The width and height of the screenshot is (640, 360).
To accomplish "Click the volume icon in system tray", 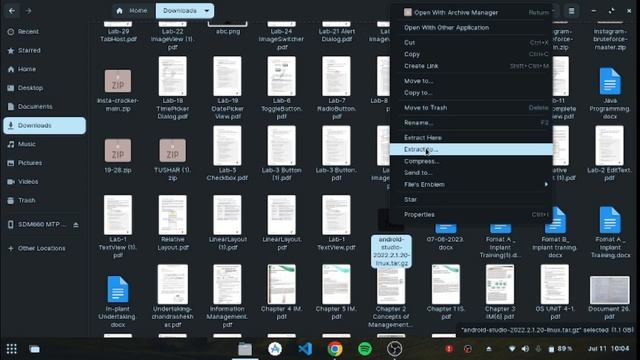I will (x=525, y=349).
